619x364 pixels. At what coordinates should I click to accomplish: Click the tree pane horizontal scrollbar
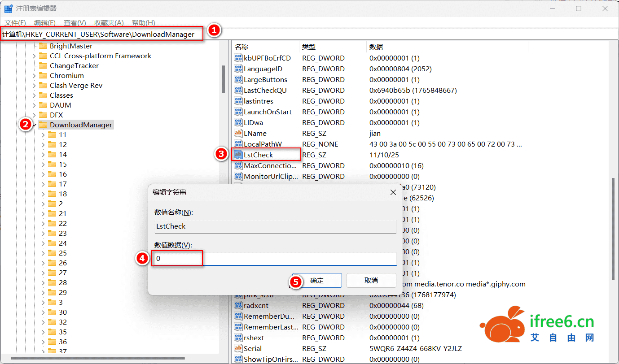98,358
